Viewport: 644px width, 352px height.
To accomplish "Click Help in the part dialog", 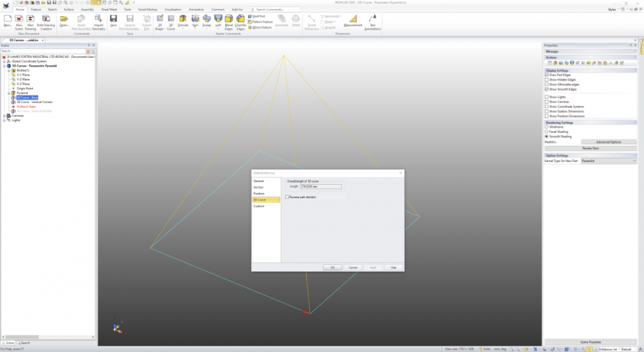I will tap(393, 268).
